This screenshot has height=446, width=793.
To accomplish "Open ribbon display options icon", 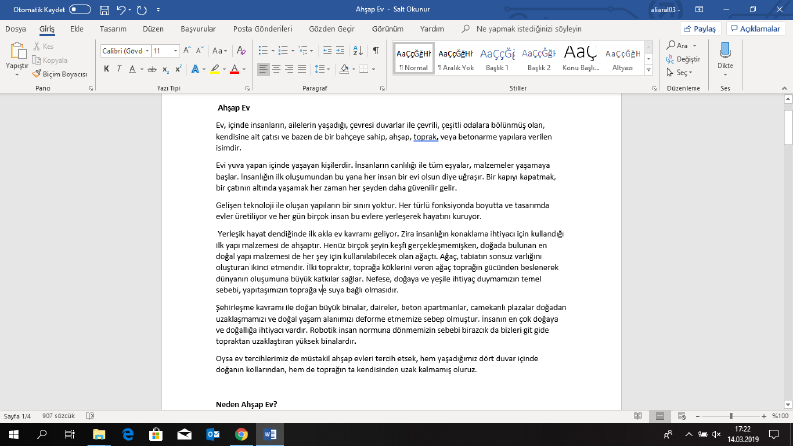I will coord(699,10).
